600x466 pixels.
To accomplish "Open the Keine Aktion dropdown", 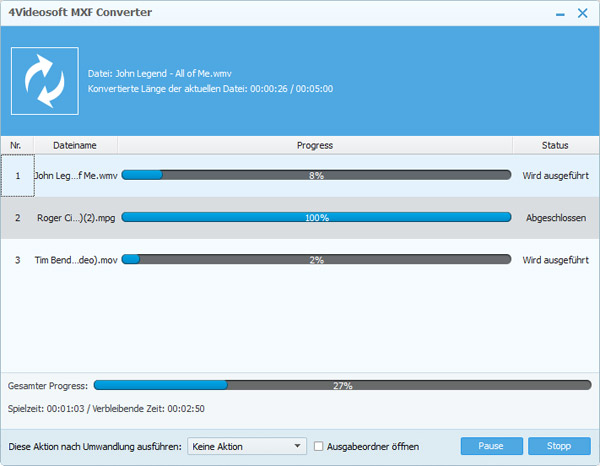I will [x=246, y=446].
